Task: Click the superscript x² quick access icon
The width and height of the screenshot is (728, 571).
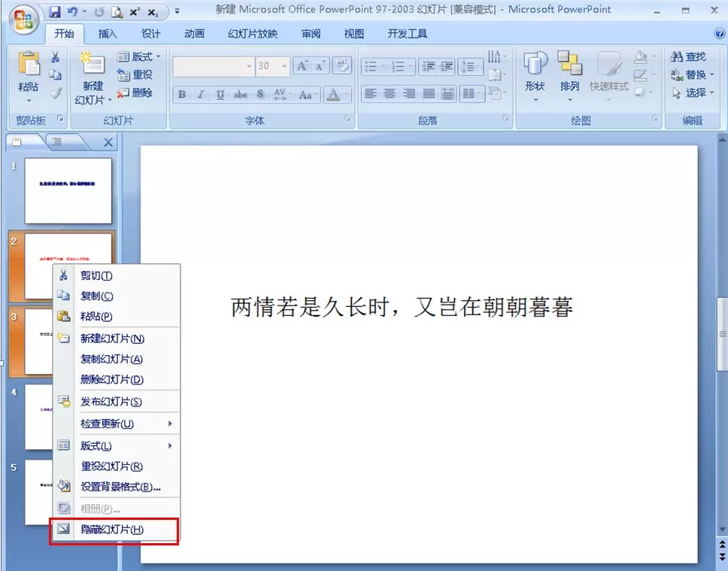Action: click(x=135, y=12)
